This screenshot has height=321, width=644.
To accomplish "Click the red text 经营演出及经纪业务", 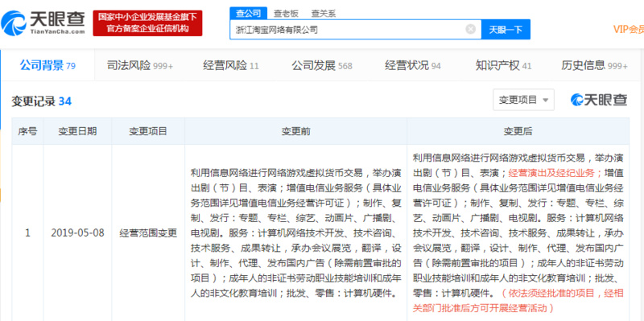I will click(551, 173).
